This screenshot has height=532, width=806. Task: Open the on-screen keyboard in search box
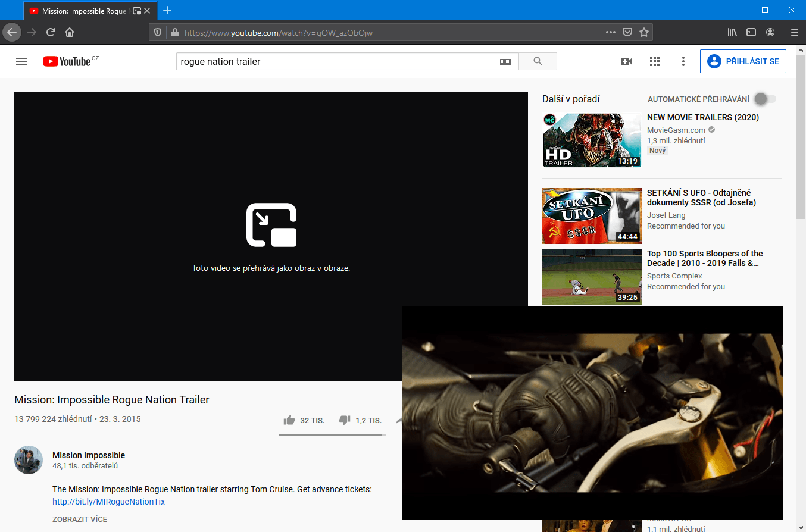(x=505, y=62)
